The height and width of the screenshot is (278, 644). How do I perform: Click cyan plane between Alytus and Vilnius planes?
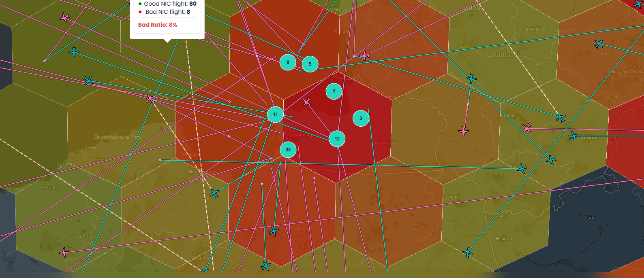point(551,160)
